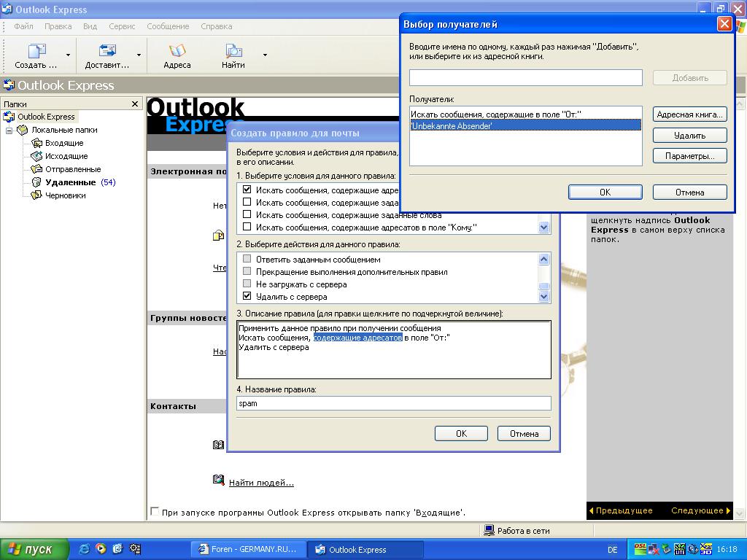Screen dimensions: 747x560
Task: Click Отмена in the mail rule dialog
Action: tap(524, 433)
